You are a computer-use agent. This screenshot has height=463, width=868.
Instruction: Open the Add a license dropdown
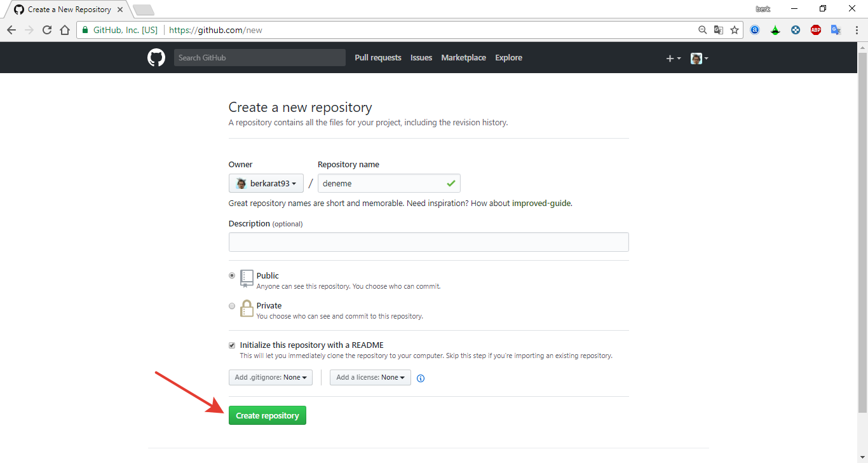coord(370,377)
